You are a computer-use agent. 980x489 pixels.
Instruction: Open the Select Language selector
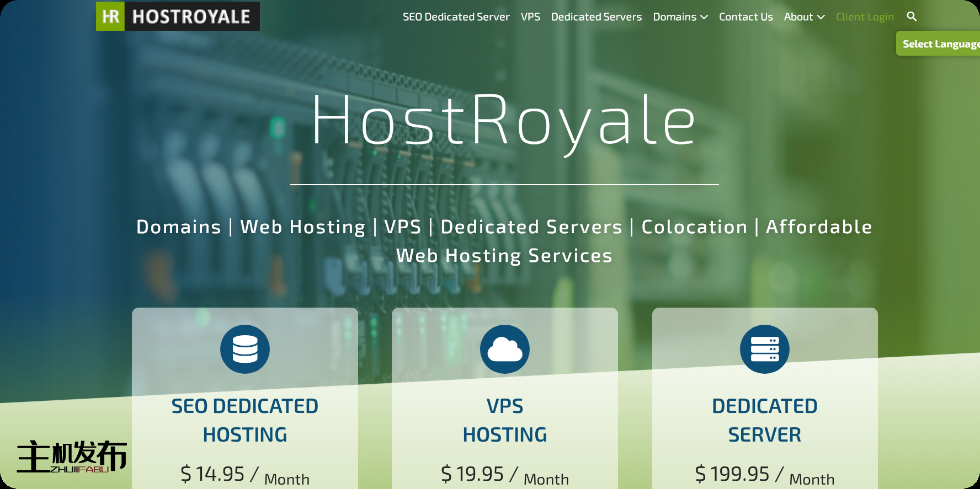[939, 44]
